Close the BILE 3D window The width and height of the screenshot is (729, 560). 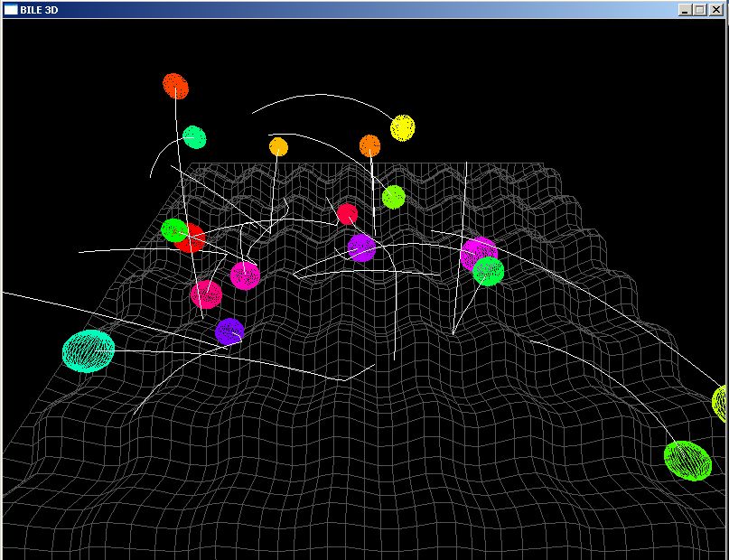point(716,10)
